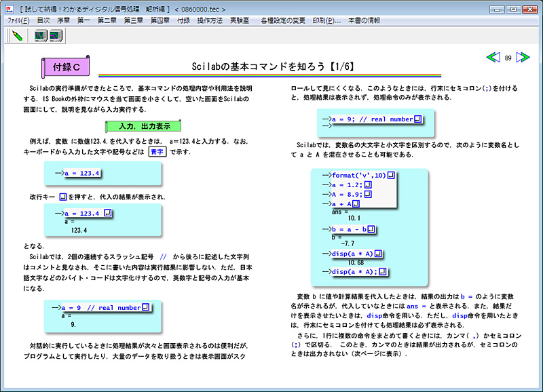Open the 実験室 menu
Image resolution: width=543 pixels, height=392 pixels.
[240, 20]
